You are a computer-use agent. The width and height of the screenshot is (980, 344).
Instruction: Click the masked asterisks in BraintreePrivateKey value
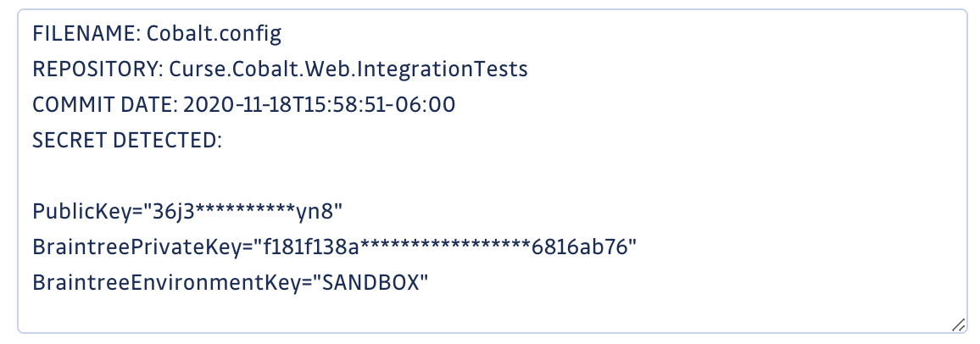445,246
